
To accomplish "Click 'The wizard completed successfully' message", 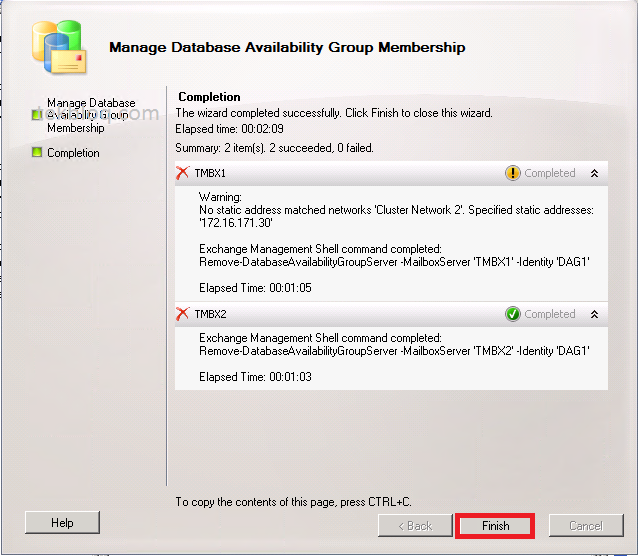I will coord(334,113).
